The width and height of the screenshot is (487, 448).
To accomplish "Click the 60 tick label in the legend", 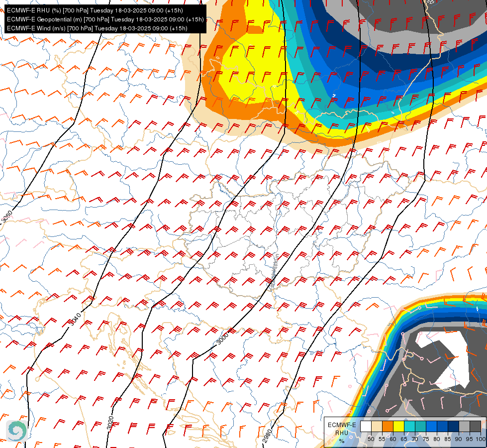I will [393, 439].
